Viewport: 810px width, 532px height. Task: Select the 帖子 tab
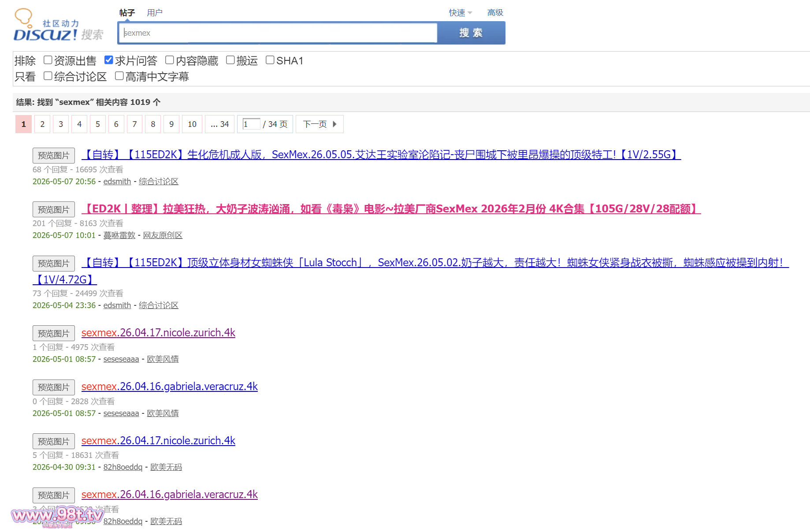(127, 13)
